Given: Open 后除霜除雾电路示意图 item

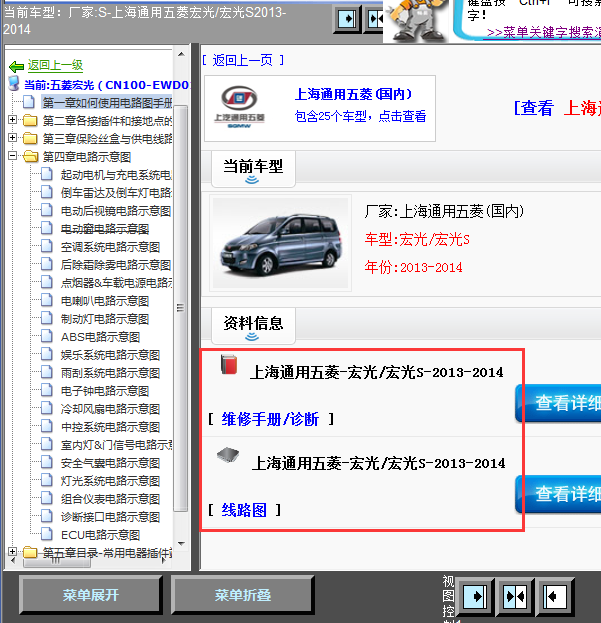Looking at the screenshot, I should (116, 265).
